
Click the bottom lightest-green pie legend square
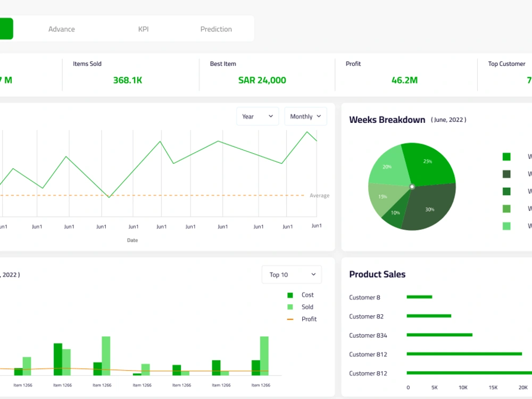pos(506,226)
